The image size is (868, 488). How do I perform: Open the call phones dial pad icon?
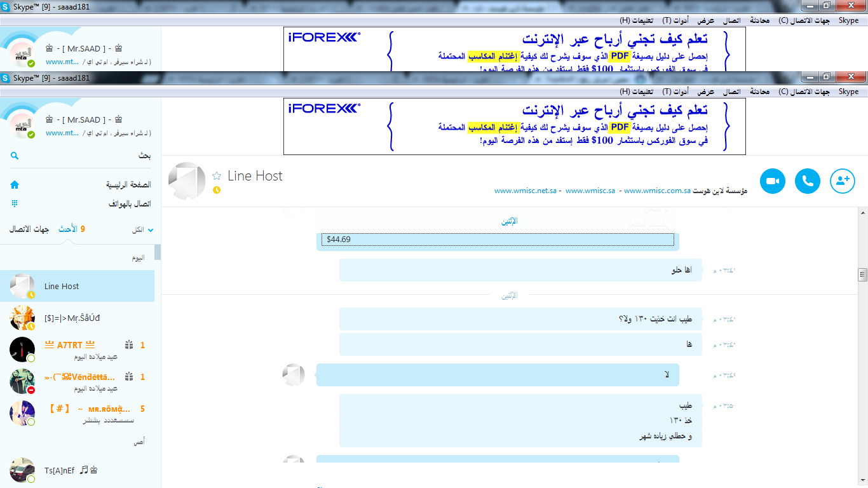(15, 204)
